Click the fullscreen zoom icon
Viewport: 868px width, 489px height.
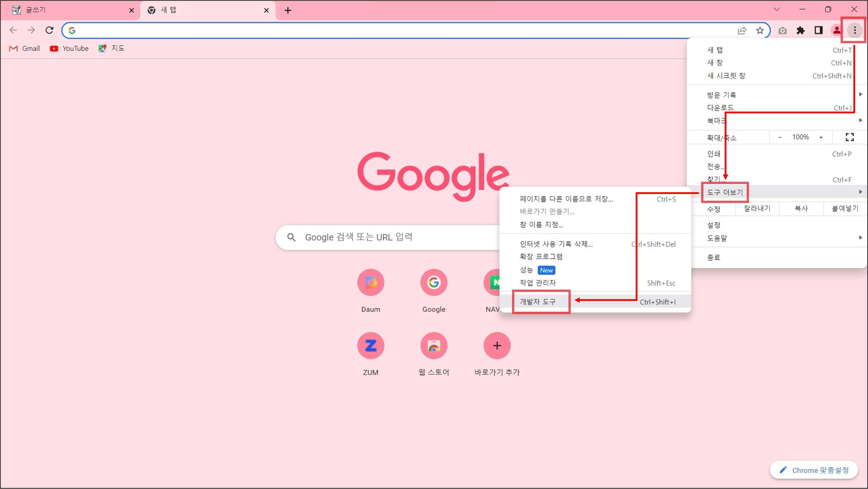[850, 137]
